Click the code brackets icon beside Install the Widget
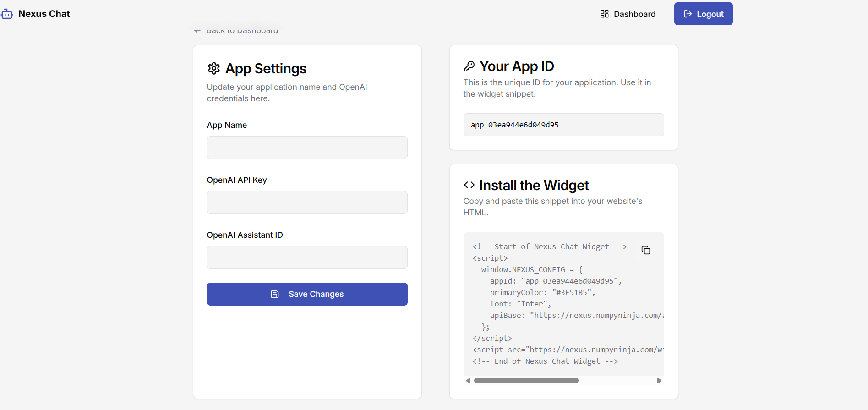The height and width of the screenshot is (410, 868). pyautogui.click(x=469, y=185)
